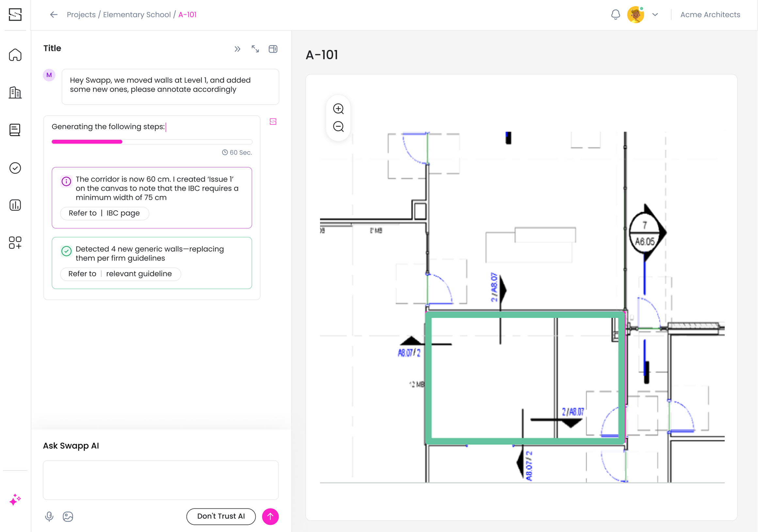Click the user message about moved walls

(170, 87)
